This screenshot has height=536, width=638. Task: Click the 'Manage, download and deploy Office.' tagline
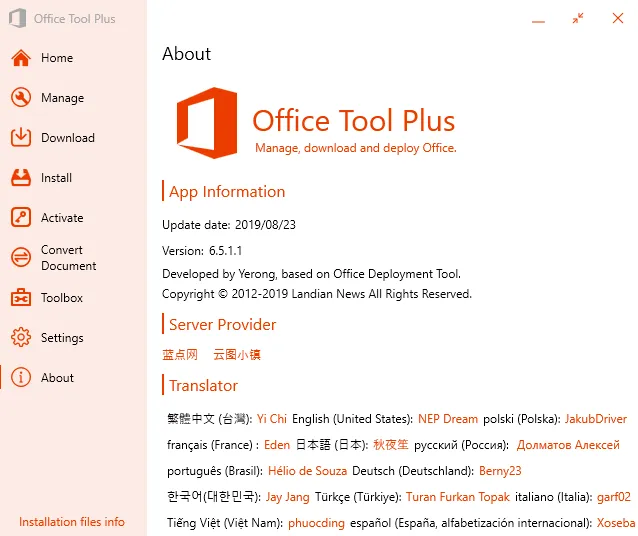click(356, 148)
